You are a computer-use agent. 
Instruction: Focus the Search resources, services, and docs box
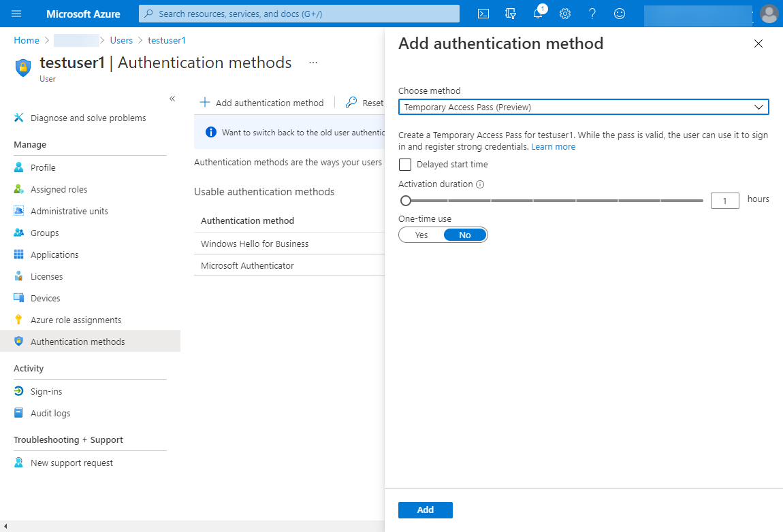(299, 14)
